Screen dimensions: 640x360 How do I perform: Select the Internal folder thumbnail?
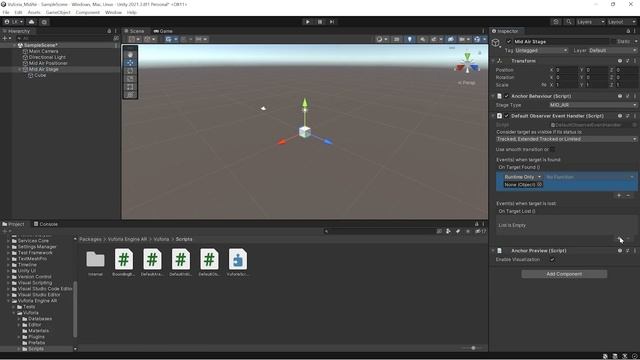point(96,263)
